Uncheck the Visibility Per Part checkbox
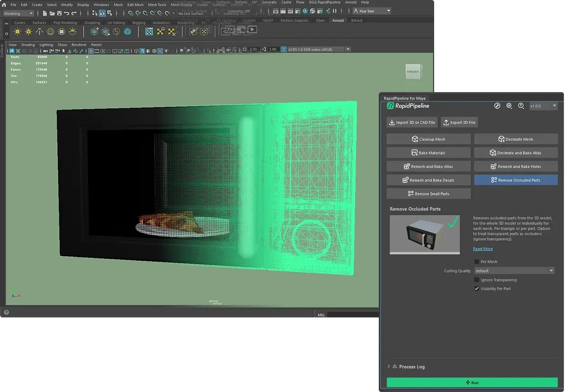This screenshot has height=392, width=588. click(477, 289)
